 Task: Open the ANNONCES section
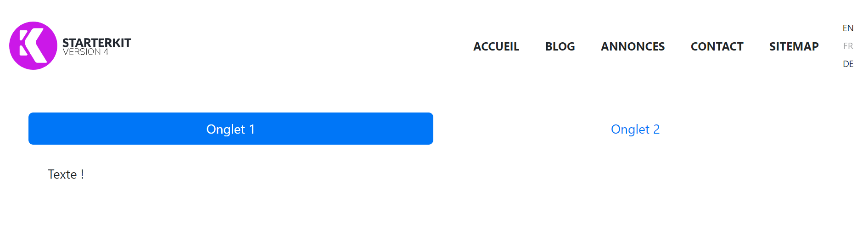(633, 46)
